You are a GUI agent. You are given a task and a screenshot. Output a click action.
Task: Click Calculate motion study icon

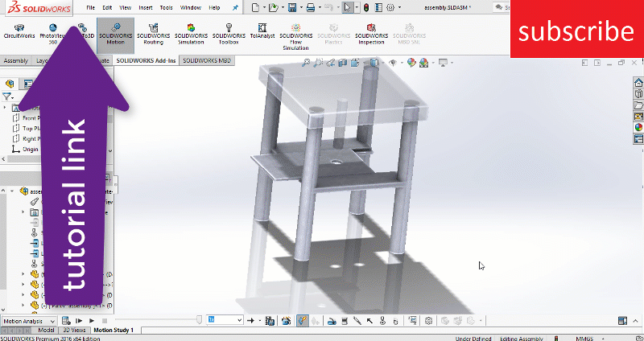66,321
